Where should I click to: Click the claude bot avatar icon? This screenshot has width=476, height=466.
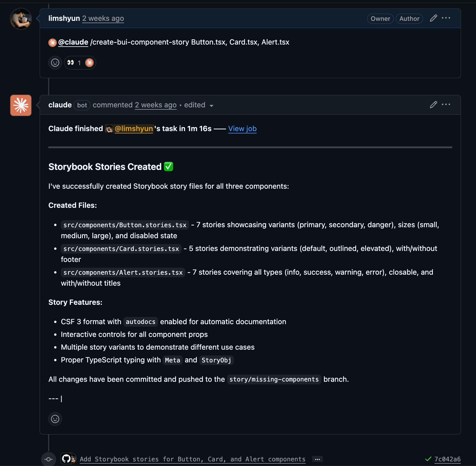[x=21, y=105]
